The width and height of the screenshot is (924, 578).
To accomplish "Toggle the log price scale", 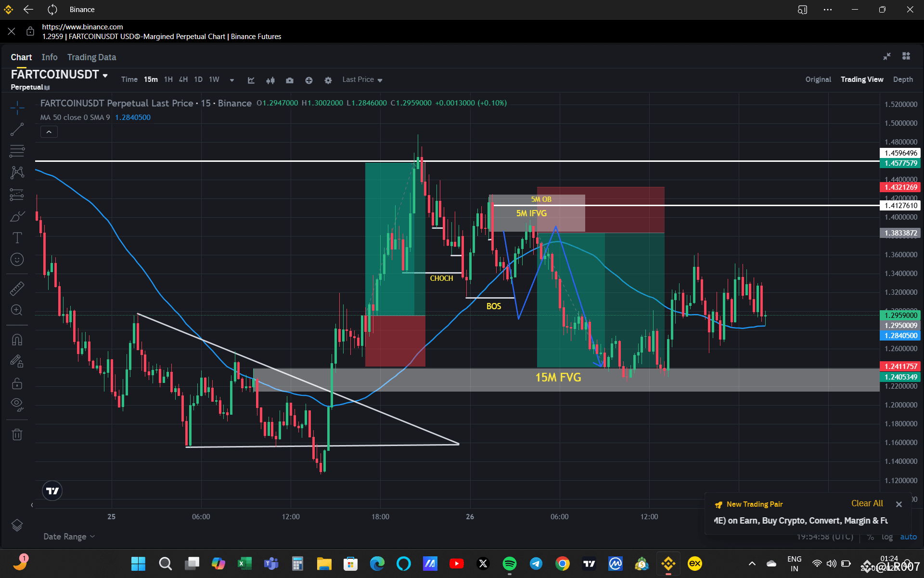I will (887, 537).
